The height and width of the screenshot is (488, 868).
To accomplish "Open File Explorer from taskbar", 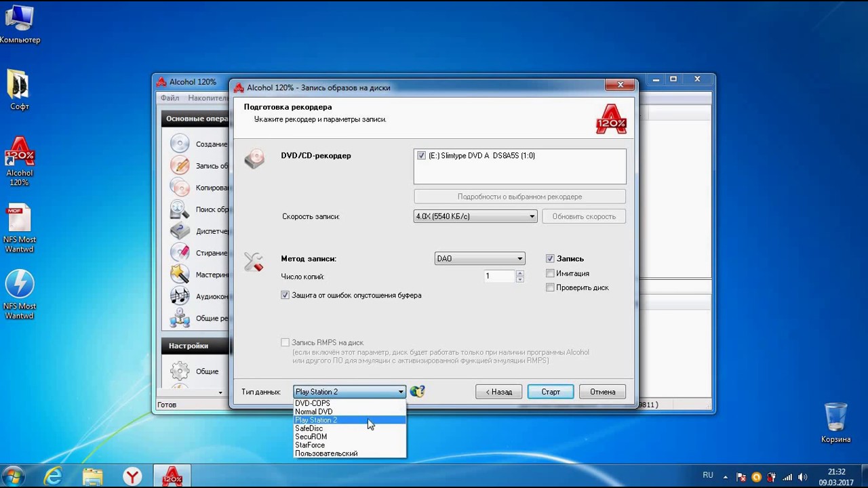I will coord(93,476).
